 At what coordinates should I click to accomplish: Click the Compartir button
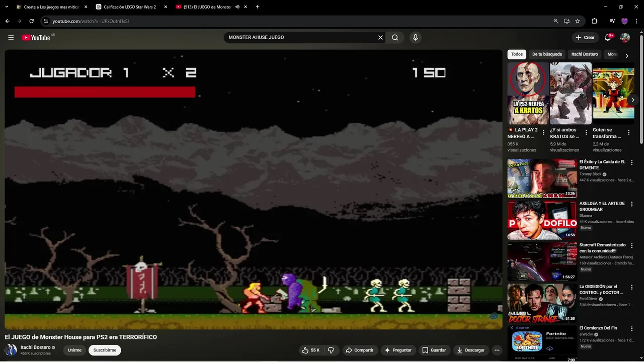[359, 350]
